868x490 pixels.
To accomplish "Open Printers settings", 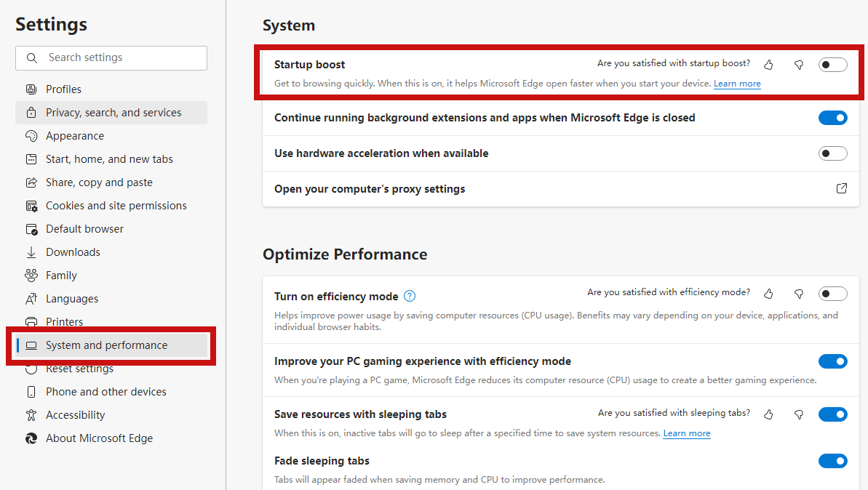I will (111, 321).
